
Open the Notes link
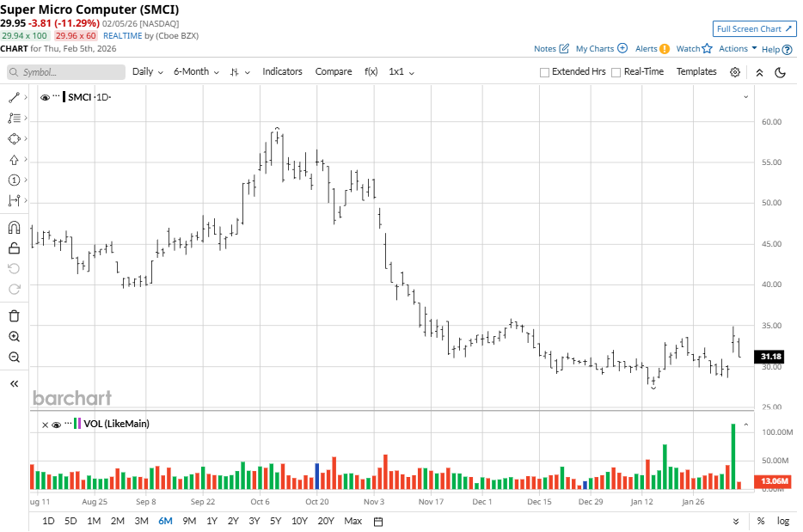(545, 49)
